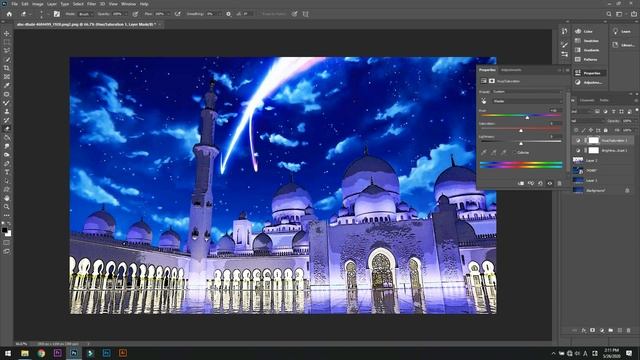Image resolution: width=640 pixels, height=360 pixels.
Task: Open the Learn panel button
Action: (622, 31)
